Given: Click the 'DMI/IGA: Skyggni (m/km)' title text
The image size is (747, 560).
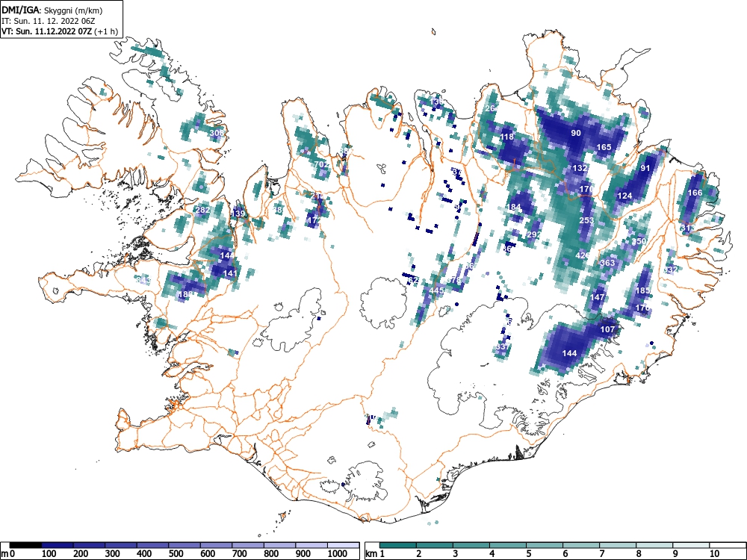Looking at the screenshot, I should click(x=52, y=10).
